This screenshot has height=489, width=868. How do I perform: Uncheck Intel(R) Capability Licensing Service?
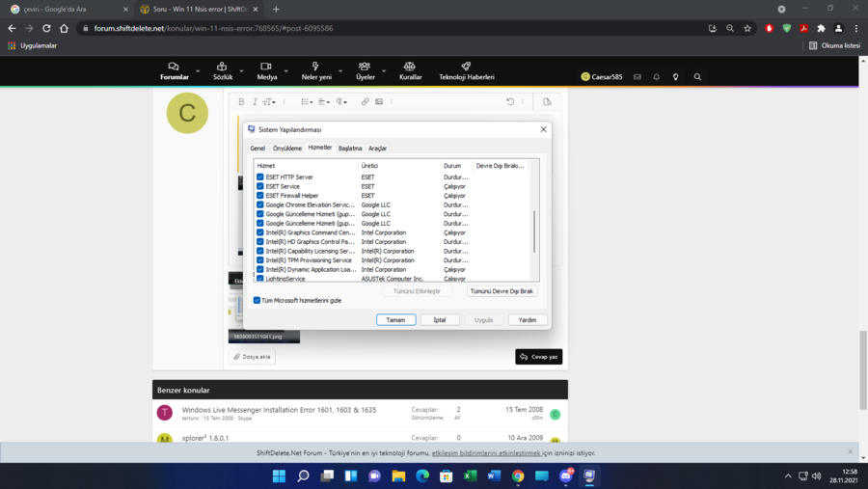pos(260,251)
